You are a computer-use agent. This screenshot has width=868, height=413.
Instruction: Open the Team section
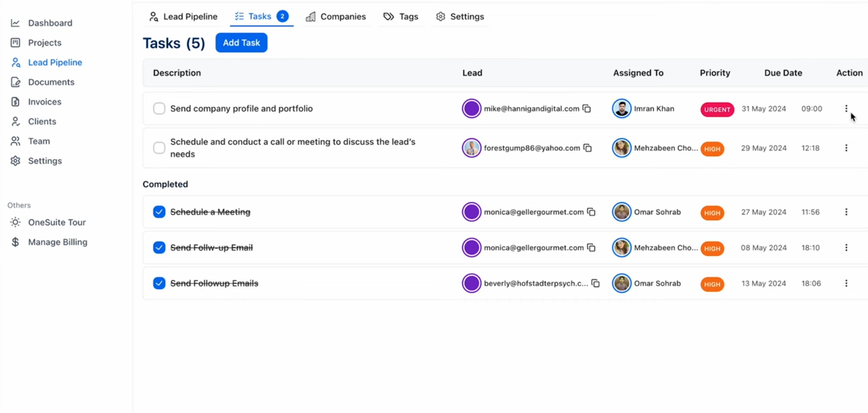click(38, 141)
